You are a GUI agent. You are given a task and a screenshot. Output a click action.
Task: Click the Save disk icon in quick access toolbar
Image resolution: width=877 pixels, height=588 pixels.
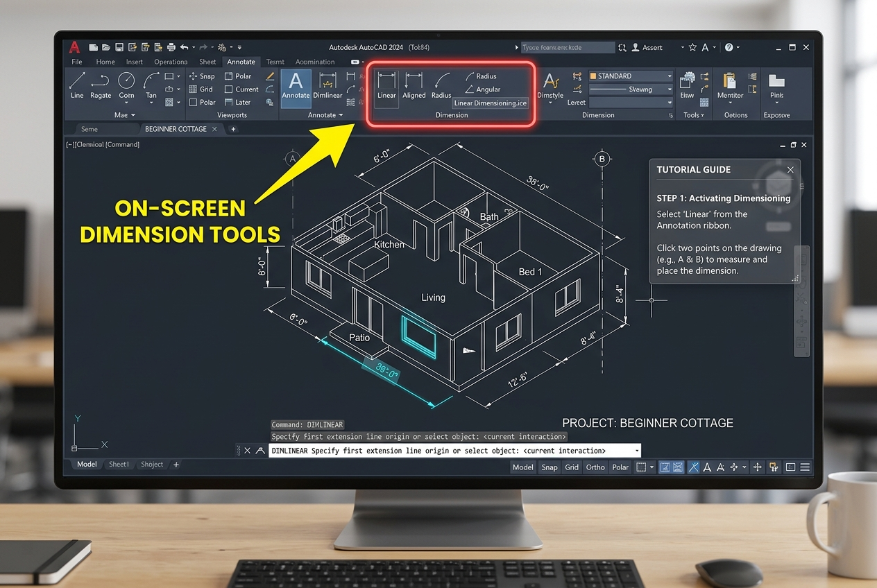click(119, 48)
